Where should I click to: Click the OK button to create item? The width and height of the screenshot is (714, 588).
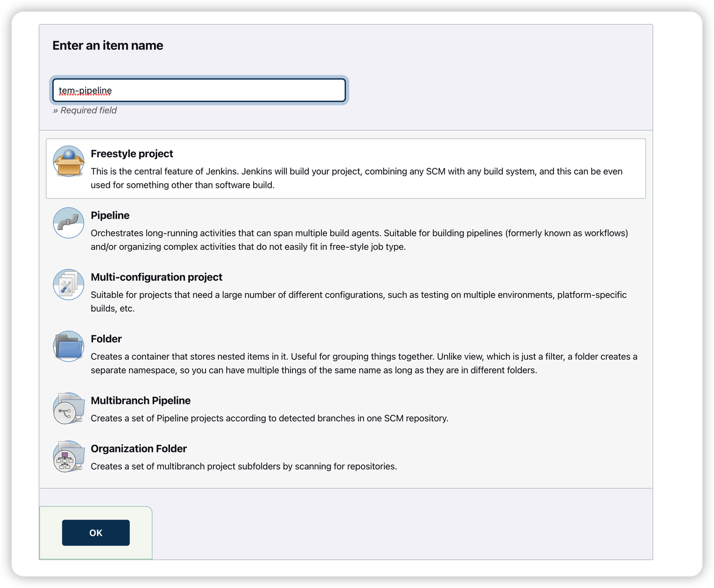(x=96, y=533)
